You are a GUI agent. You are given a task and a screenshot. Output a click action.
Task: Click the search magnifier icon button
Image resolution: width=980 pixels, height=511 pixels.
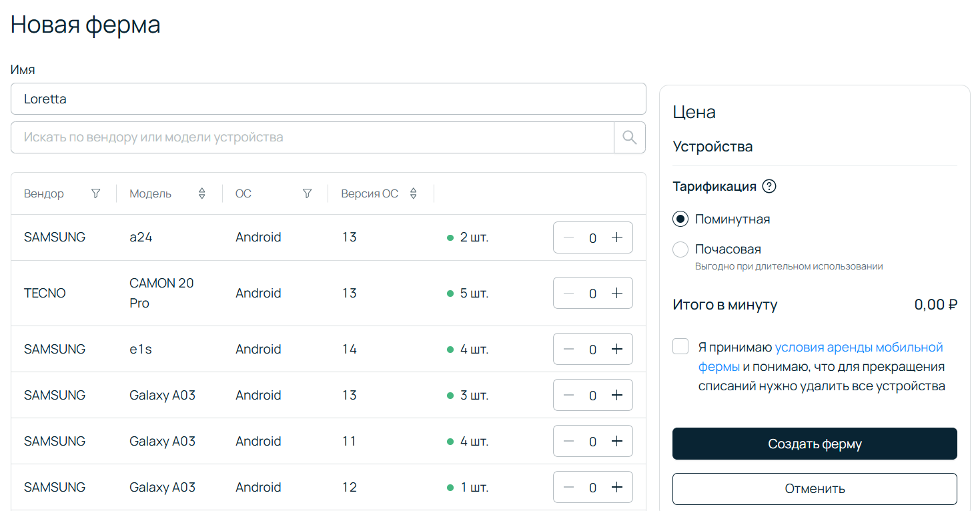pos(629,137)
